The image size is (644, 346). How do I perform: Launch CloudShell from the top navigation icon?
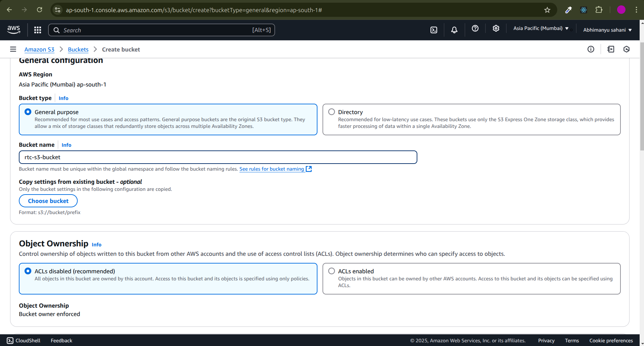[x=434, y=30]
